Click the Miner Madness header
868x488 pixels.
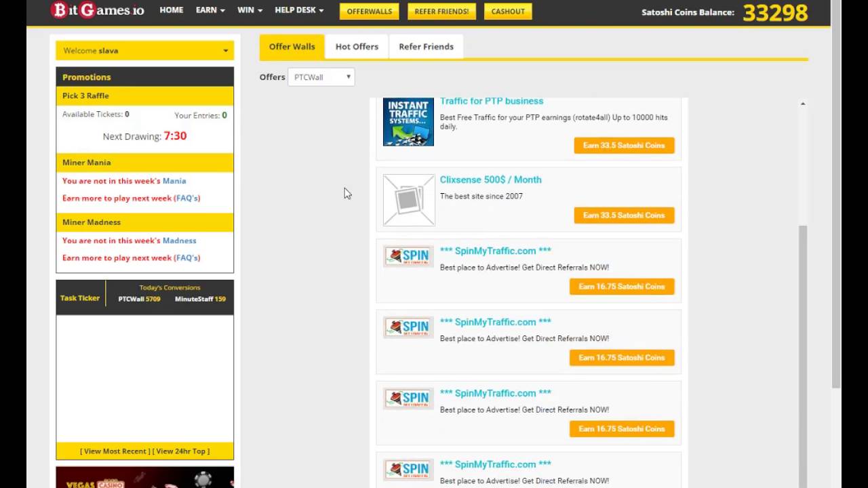145,222
